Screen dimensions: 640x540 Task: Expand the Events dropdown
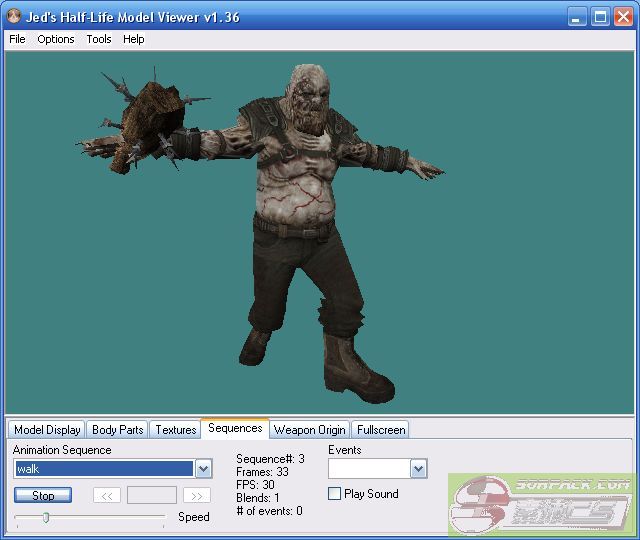(418, 469)
